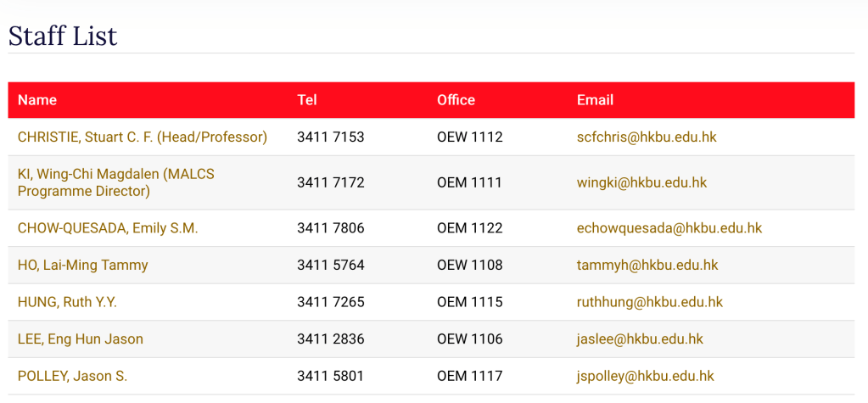The height and width of the screenshot is (403, 868).
Task: Click the Tel column header
Action: click(x=307, y=100)
